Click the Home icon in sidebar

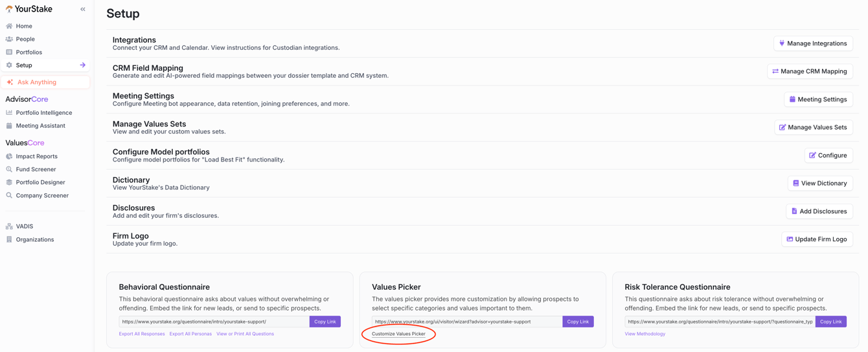pyautogui.click(x=9, y=26)
